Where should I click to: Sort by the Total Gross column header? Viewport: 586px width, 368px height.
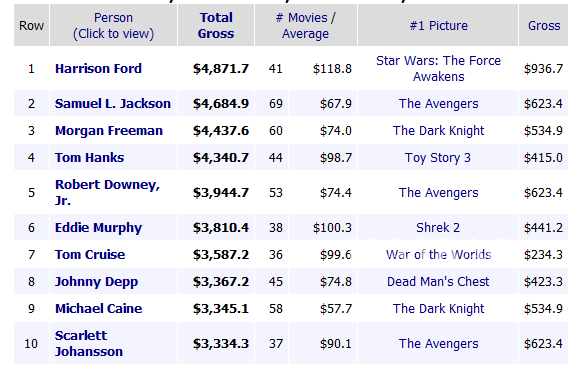[216, 25]
